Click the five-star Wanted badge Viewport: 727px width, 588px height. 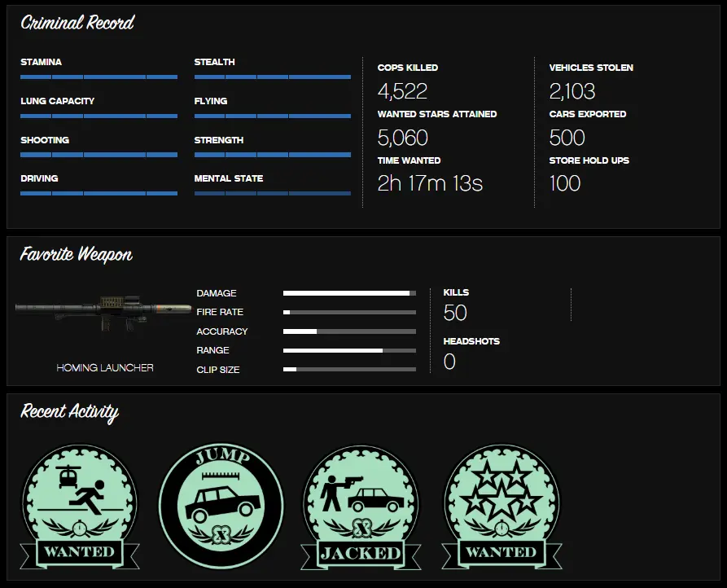pyautogui.click(x=502, y=507)
